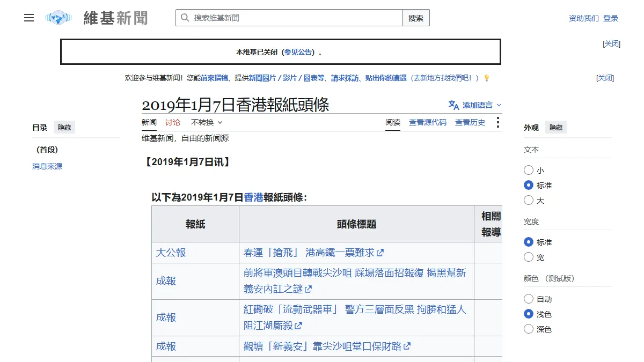Switch to the 新闻 tab
Screen dimensions: 644x362
click(149, 122)
